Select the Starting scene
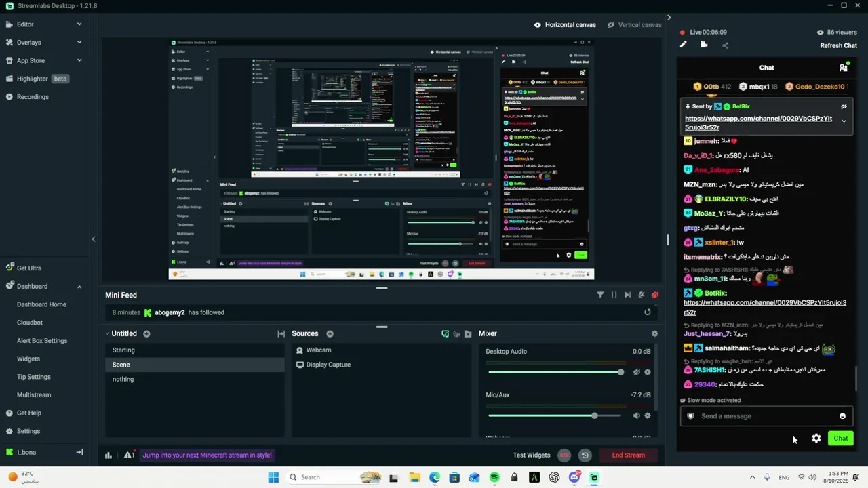Image resolution: width=868 pixels, height=488 pixels. pyautogui.click(x=195, y=350)
